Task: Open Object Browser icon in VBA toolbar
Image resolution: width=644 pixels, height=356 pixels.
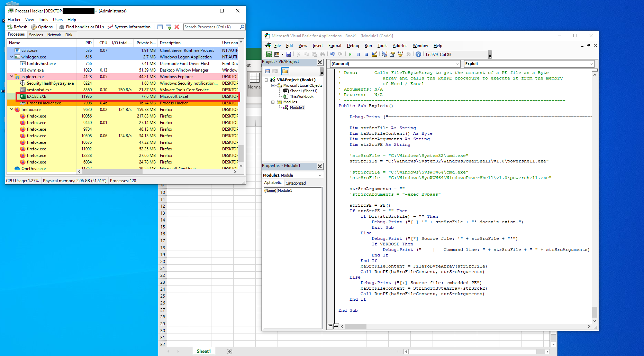Action: (x=400, y=54)
